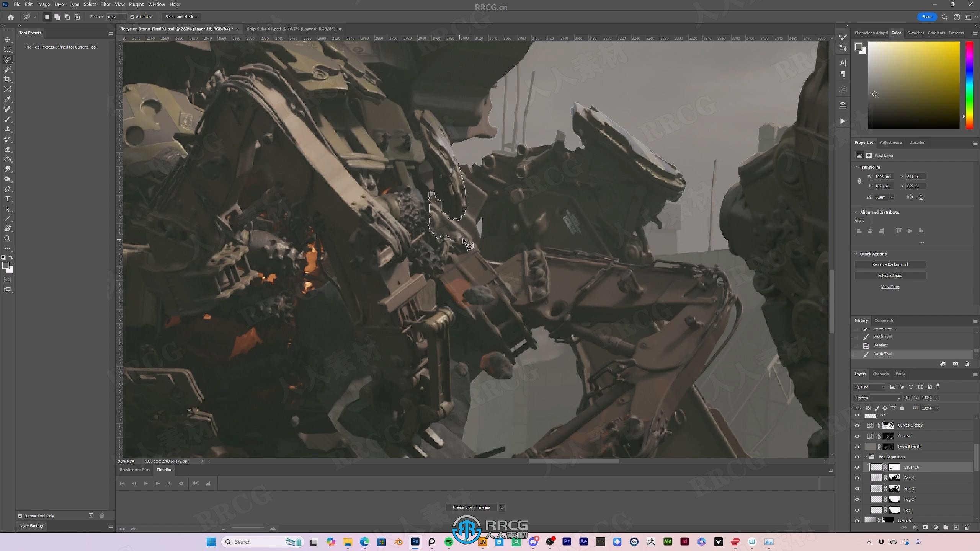
Task: Hide the Overall Depth layer
Action: point(857,447)
